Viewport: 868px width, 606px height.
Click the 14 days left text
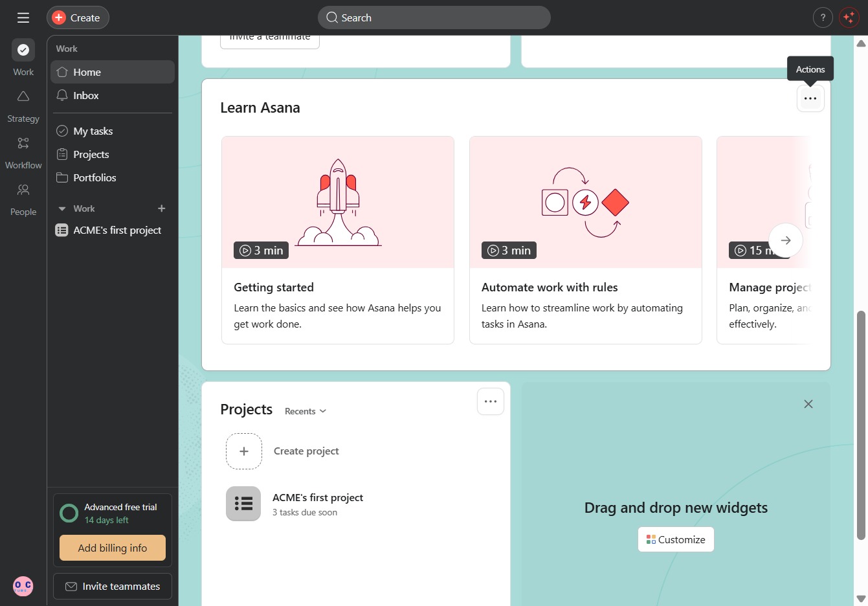click(x=107, y=520)
